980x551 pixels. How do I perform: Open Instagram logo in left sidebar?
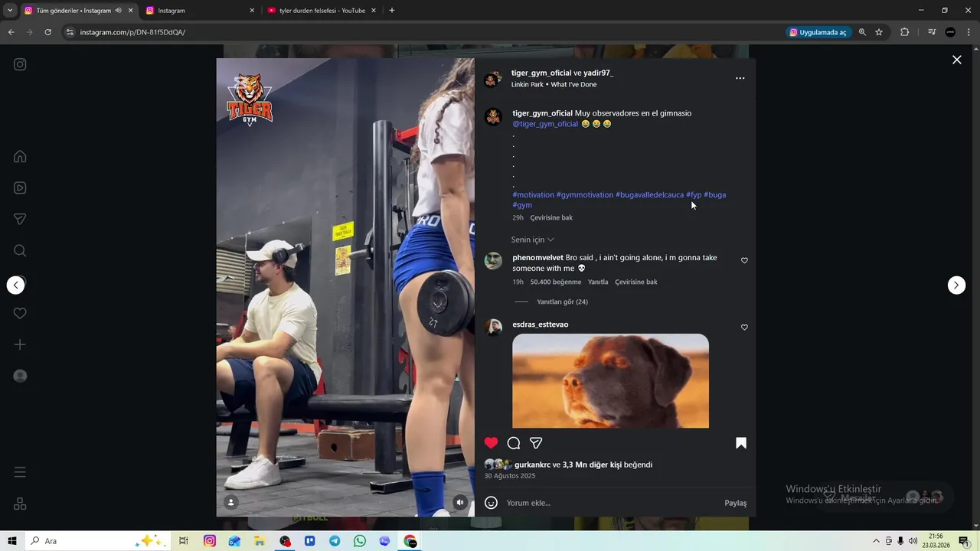click(20, 64)
